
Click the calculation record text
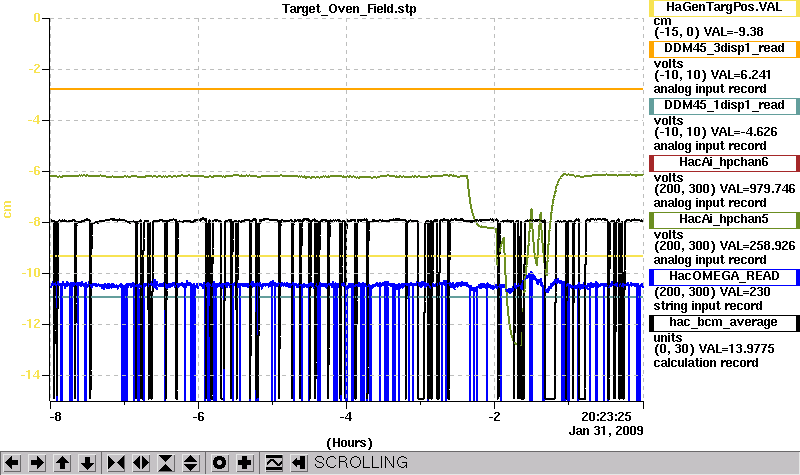[706, 363]
